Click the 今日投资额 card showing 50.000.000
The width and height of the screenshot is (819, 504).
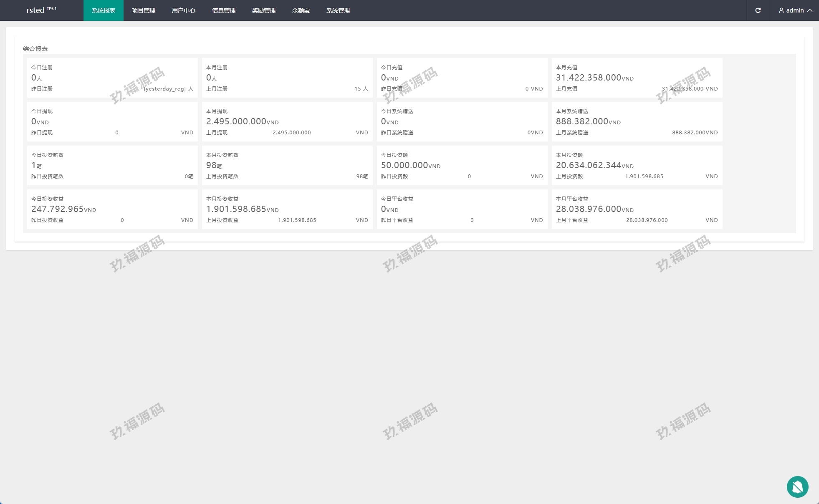(462, 165)
